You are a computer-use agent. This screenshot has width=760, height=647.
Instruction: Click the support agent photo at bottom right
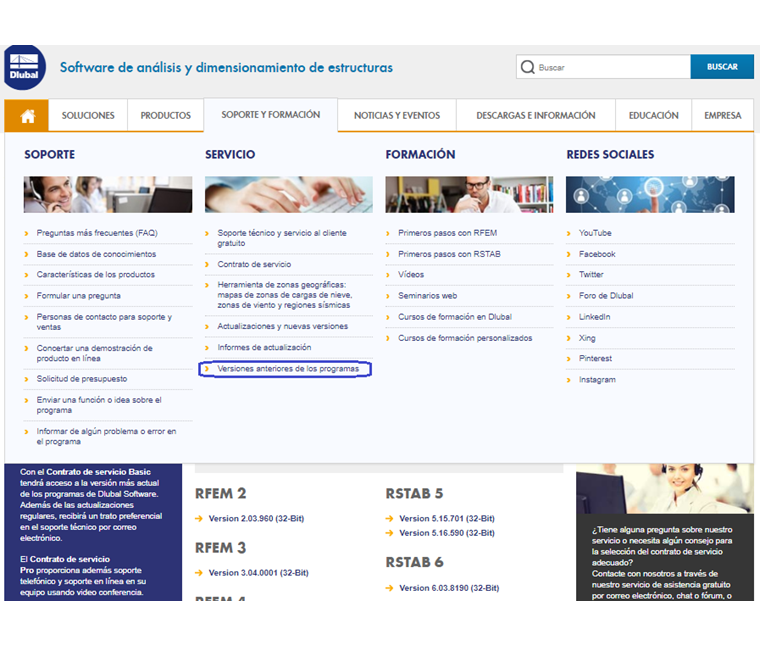click(665, 489)
